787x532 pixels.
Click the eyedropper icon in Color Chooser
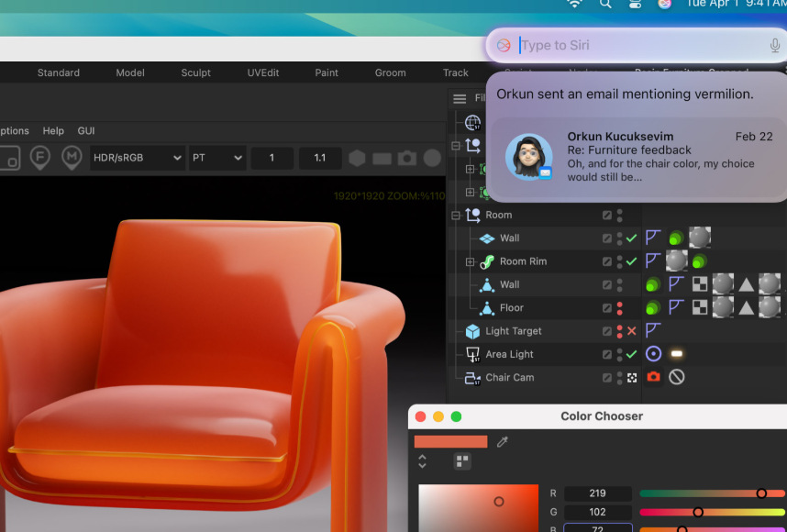[x=502, y=442]
